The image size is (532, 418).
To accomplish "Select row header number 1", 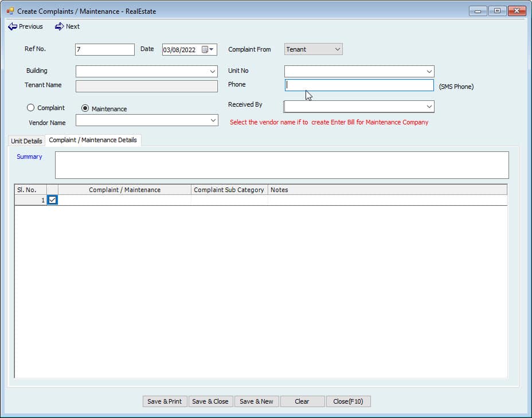I will [30, 200].
